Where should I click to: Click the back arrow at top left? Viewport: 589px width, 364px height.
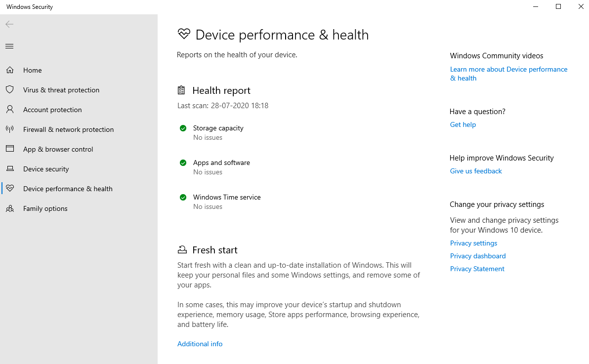(9, 24)
